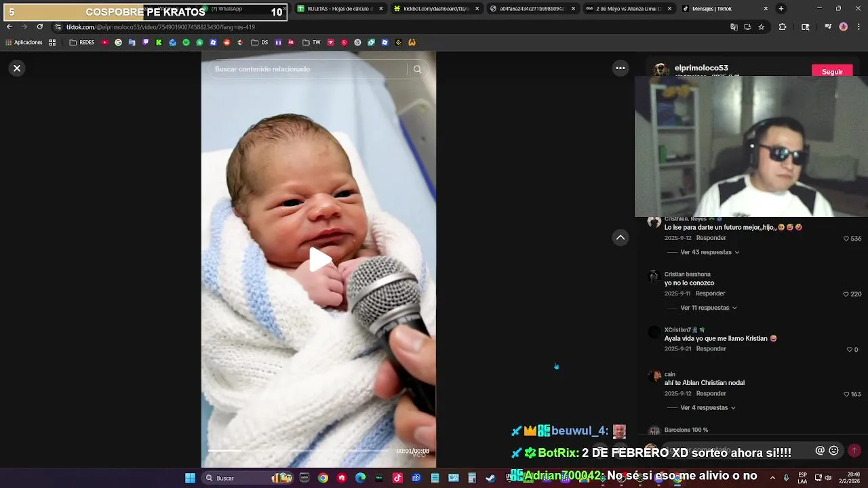Open Chrome profile avatar
868x488 pixels.
tap(843, 27)
